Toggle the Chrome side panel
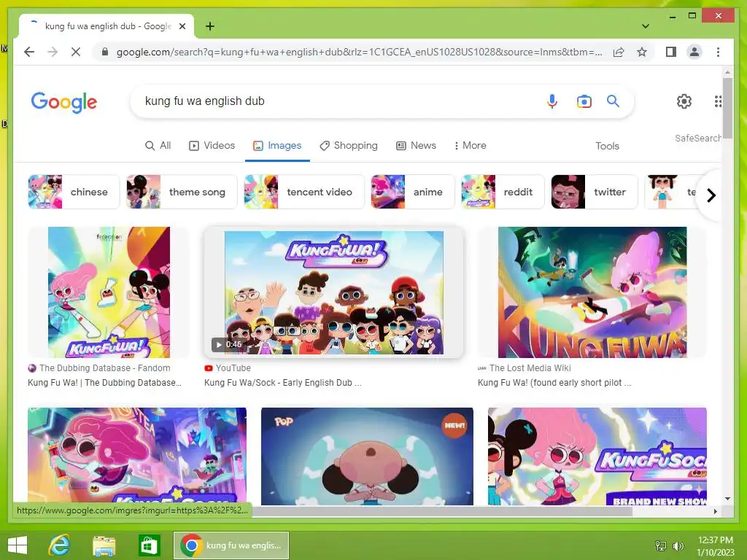Image resolution: width=747 pixels, height=560 pixels. [x=671, y=52]
